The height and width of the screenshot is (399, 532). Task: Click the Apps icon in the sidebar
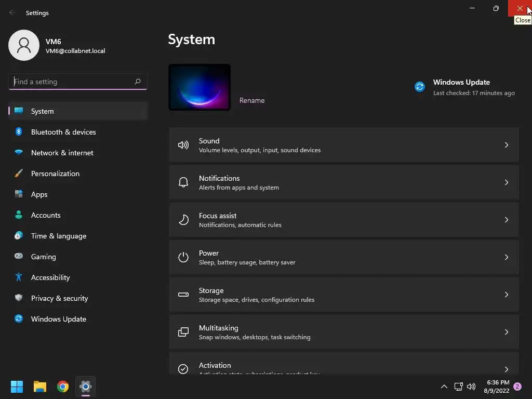[x=19, y=194]
